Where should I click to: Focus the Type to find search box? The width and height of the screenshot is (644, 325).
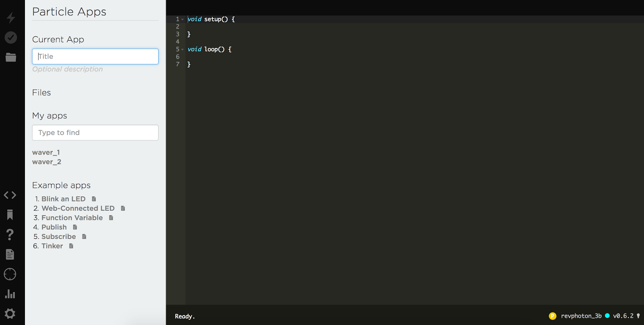click(x=95, y=133)
